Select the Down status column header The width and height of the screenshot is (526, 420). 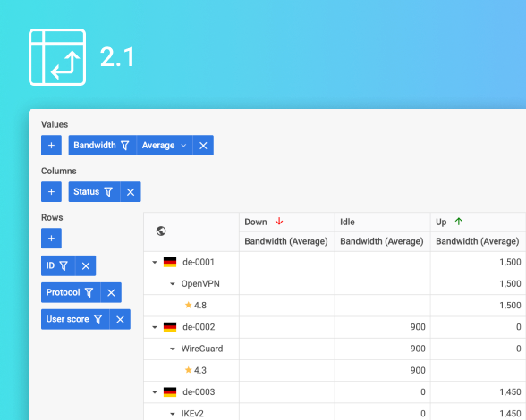pos(287,222)
